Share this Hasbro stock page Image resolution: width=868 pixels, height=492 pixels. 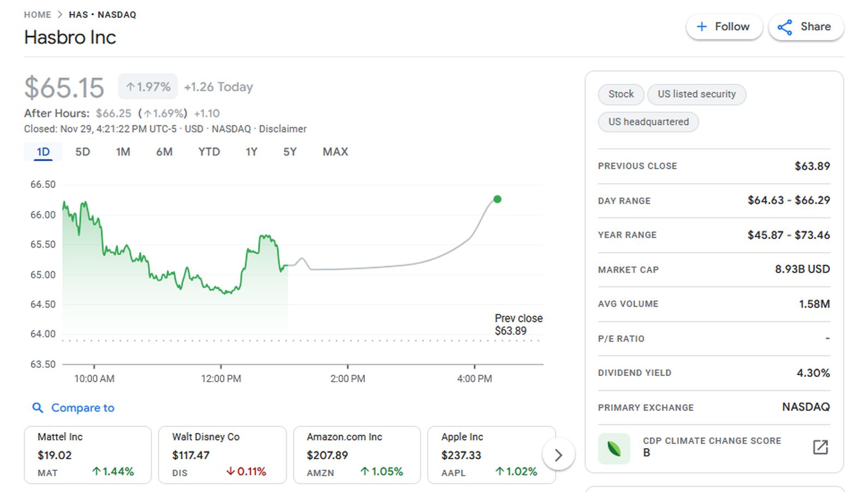click(806, 27)
